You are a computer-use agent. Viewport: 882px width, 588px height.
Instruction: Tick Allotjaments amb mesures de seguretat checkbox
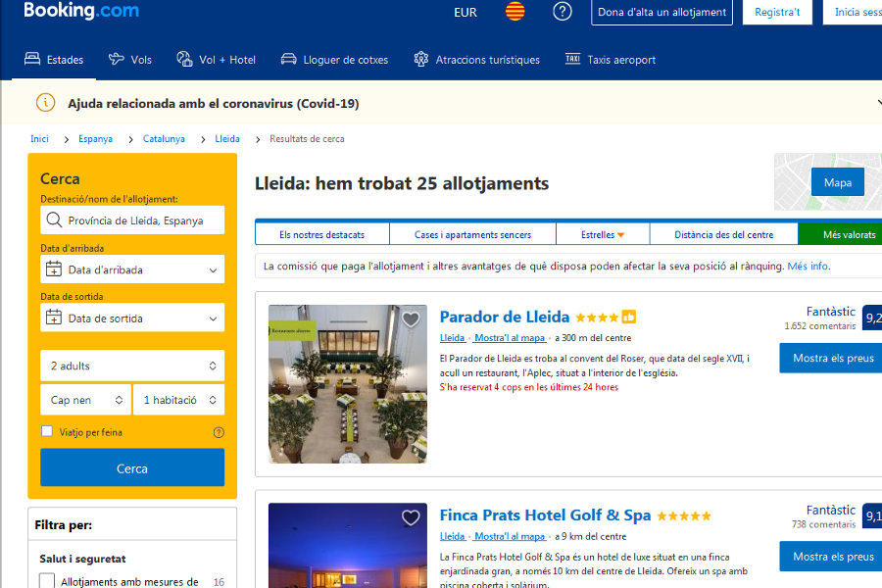point(47,581)
